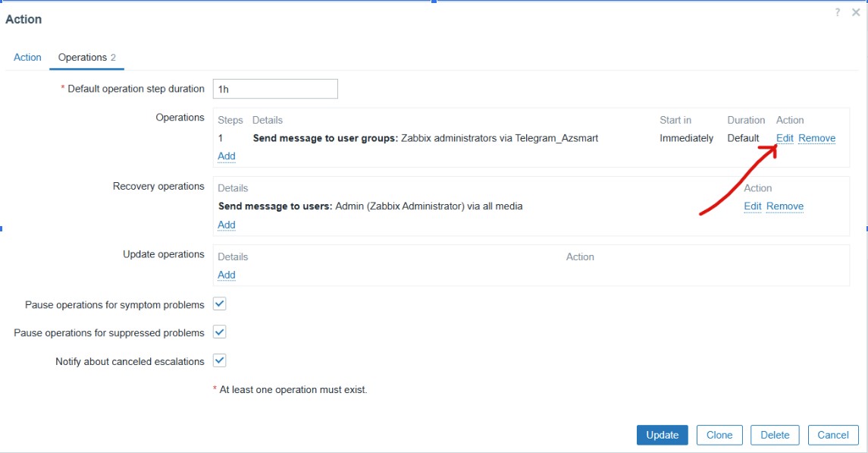Image resolution: width=868 pixels, height=453 pixels.
Task: Focus the Default operation step duration field
Action: pos(275,89)
